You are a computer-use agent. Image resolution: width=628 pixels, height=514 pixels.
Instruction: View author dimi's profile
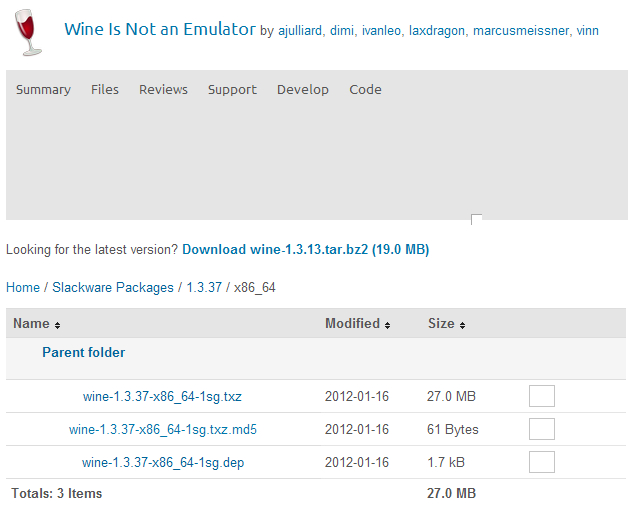[342, 31]
